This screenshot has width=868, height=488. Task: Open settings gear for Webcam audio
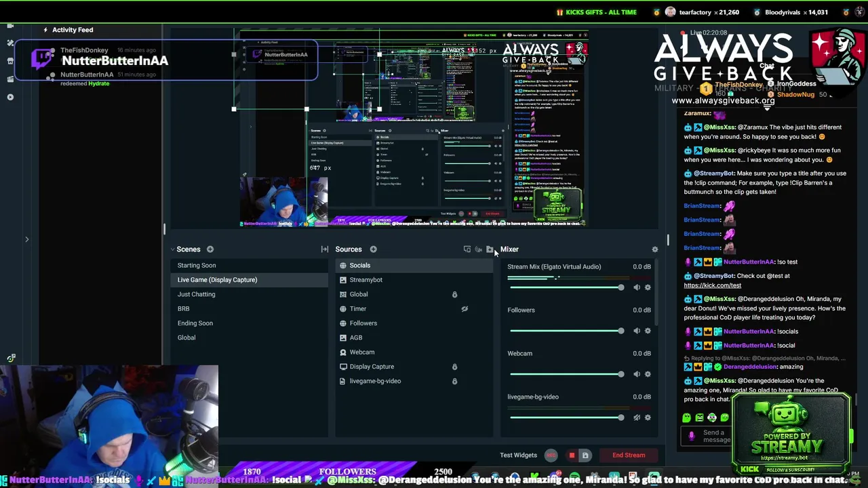click(x=648, y=374)
